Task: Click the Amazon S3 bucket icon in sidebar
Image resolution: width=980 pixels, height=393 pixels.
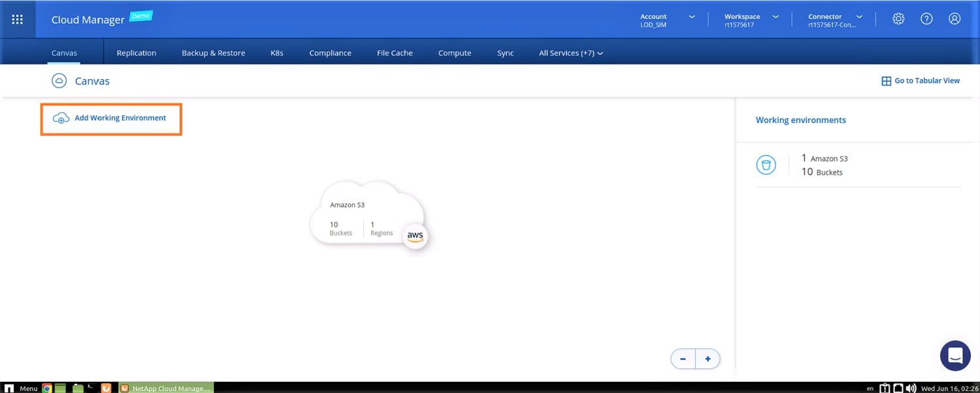Action: (766, 165)
